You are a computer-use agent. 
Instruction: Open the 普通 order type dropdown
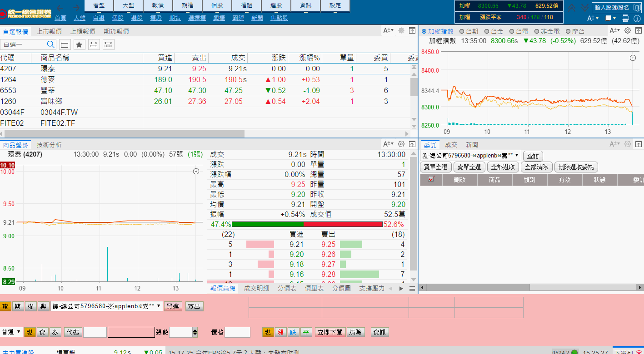12,332
